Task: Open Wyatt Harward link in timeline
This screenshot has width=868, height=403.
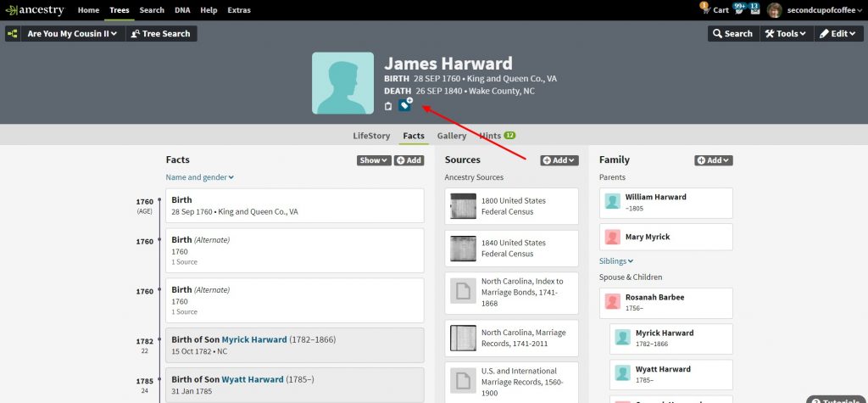Action: 253,380
